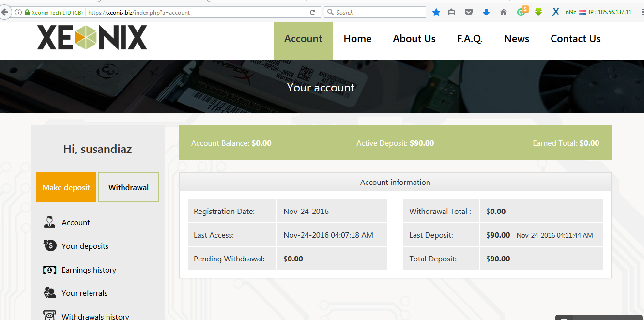This screenshot has width=644, height=320.
Task: Click the Make deposit button
Action: pos(66,187)
